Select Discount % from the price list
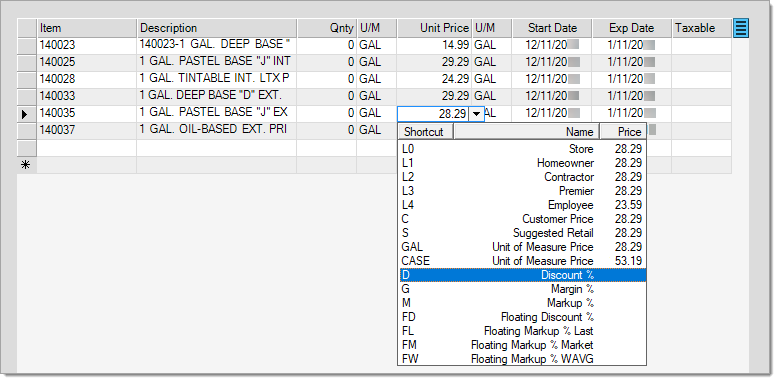Screen dimensions: 777x381 (522, 275)
